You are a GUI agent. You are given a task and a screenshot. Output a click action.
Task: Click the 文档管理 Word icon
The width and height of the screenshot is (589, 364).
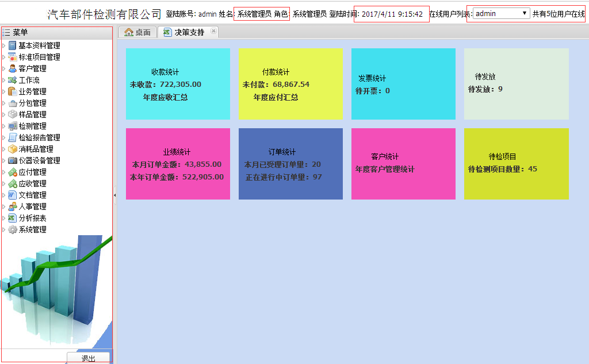click(13, 195)
